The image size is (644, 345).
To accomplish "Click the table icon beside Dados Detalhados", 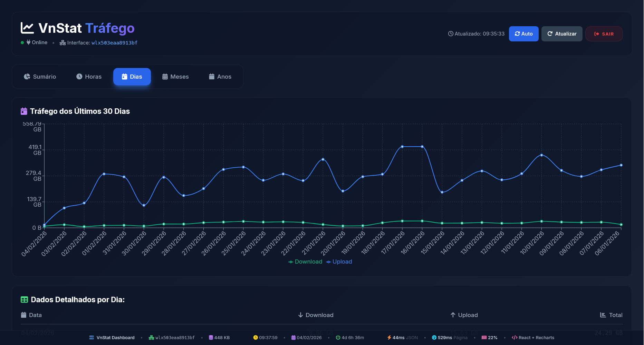I will (x=24, y=299).
